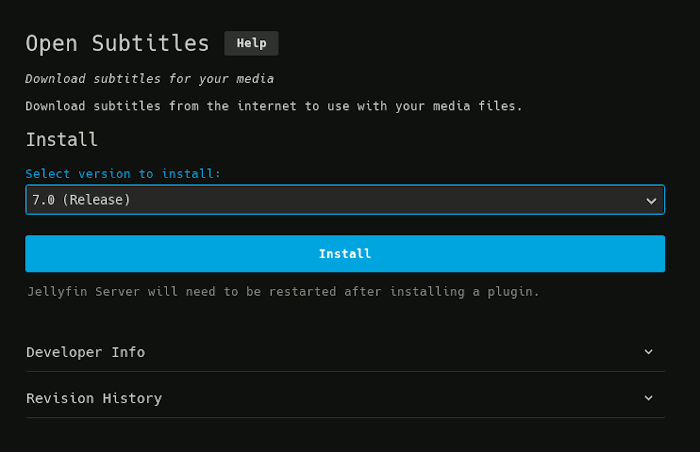700x452 pixels.
Task: Click the Jellyfin Server restart notice text
Action: (x=282, y=292)
